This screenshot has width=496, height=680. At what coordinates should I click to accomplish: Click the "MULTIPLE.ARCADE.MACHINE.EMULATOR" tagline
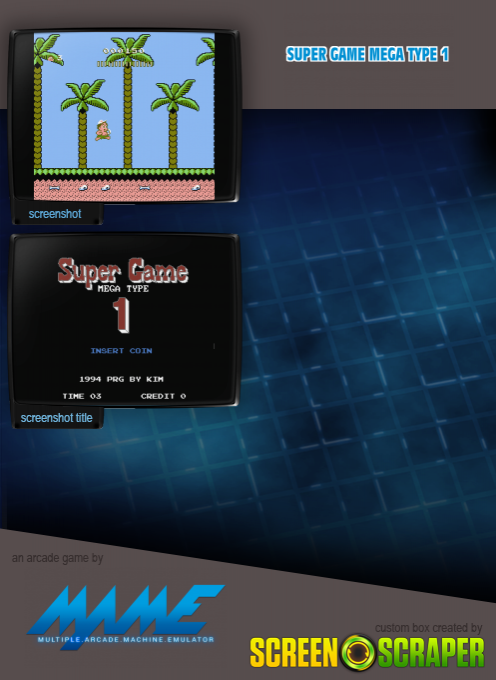click(126, 639)
